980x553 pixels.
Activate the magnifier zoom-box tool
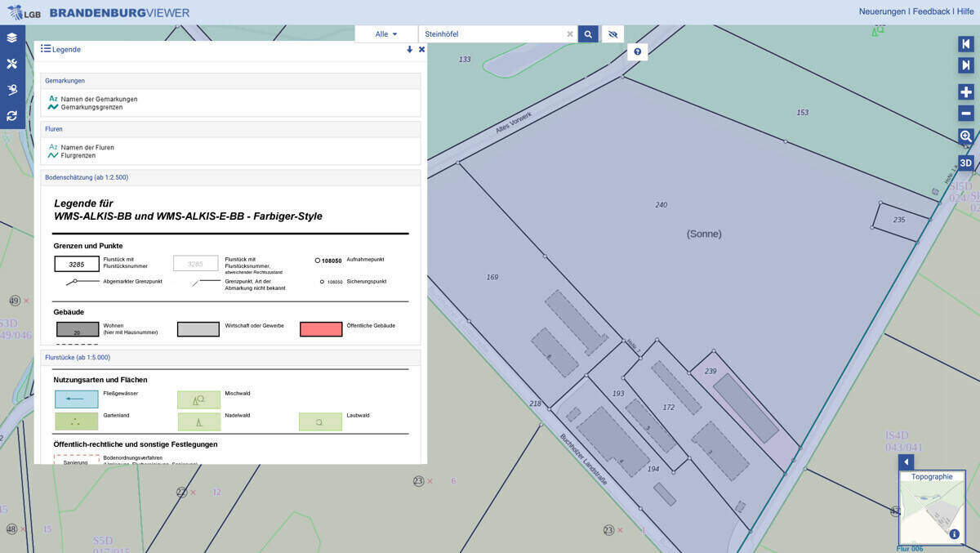coord(965,136)
